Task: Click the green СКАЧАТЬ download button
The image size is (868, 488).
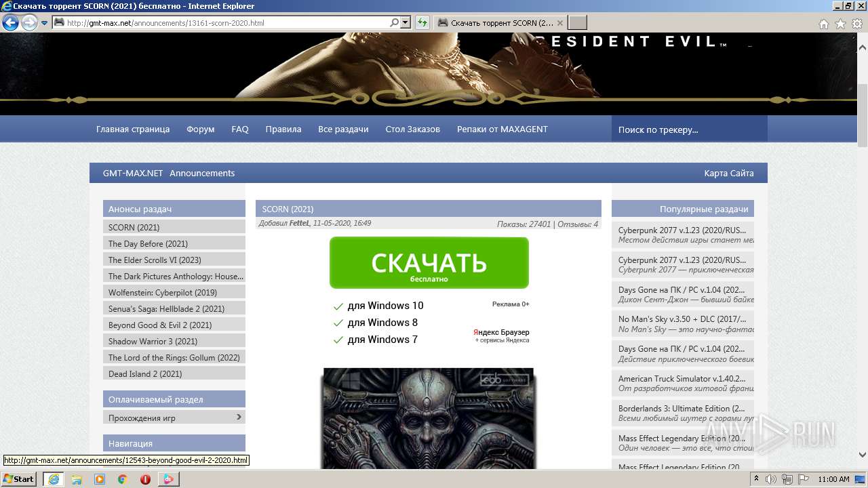Action: (429, 263)
